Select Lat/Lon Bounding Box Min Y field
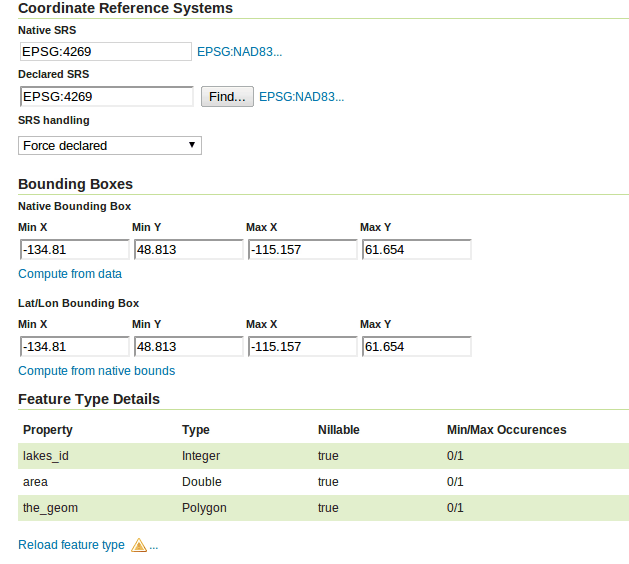This screenshot has height=564, width=629. click(189, 347)
